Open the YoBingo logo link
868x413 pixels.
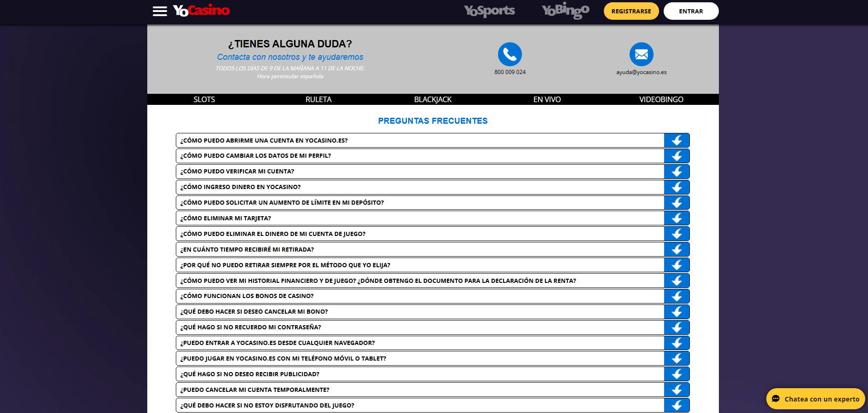[565, 11]
